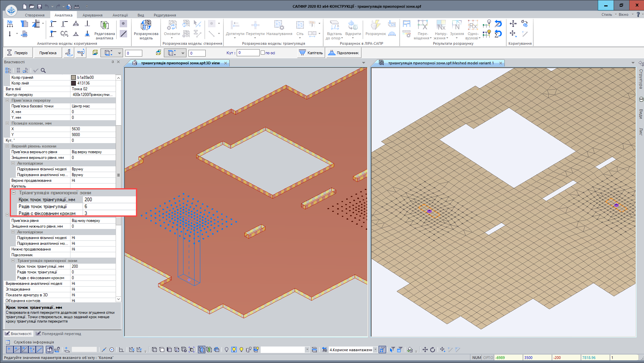Open the Армування ribbon tab

tap(92, 15)
